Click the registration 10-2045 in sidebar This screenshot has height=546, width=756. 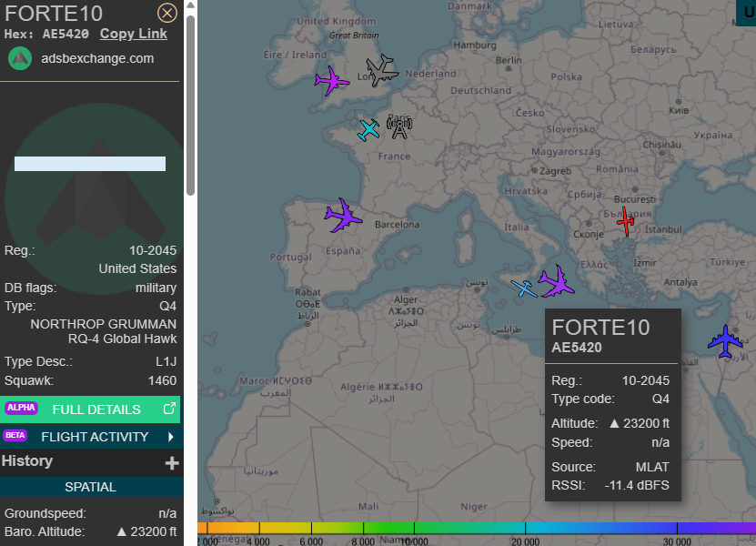click(152, 250)
